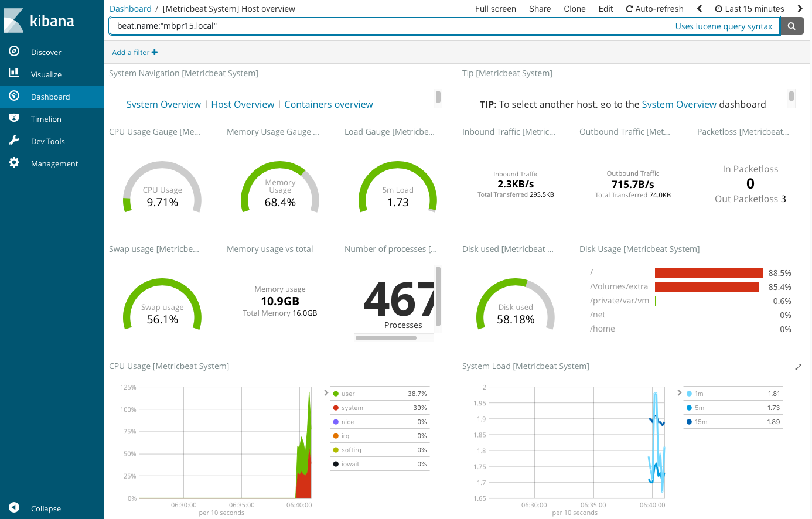Click the 5m Load gauge 1.73

pyautogui.click(x=398, y=202)
